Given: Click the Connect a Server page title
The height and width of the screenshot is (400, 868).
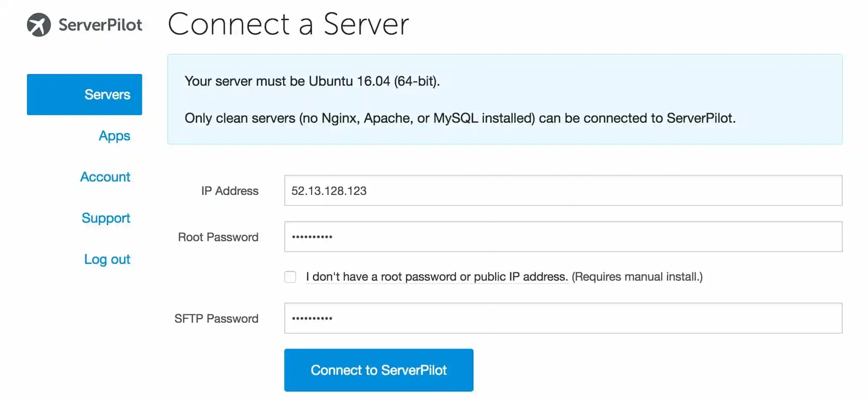Looking at the screenshot, I should click(x=288, y=24).
